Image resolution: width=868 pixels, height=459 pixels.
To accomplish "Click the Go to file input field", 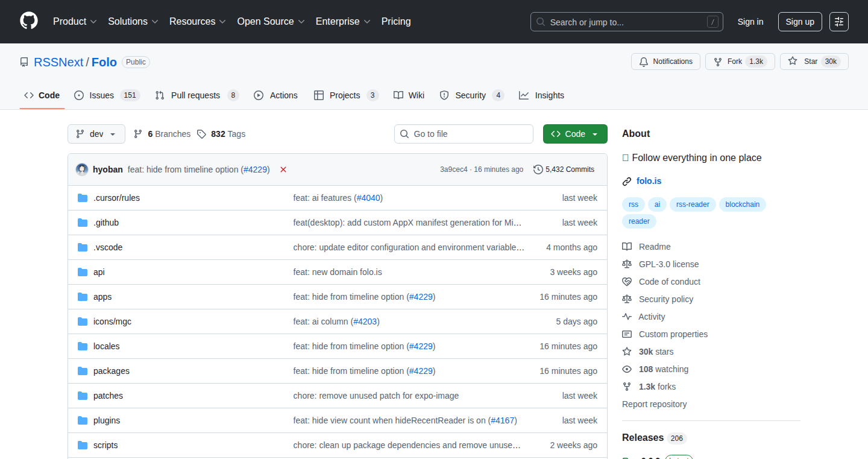I will pos(464,134).
